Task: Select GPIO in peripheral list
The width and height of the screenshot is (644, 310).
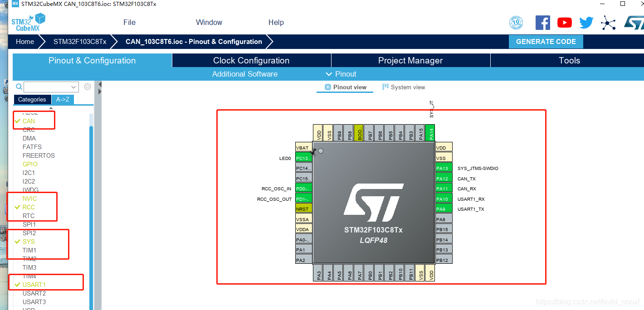Action: coord(30,164)
